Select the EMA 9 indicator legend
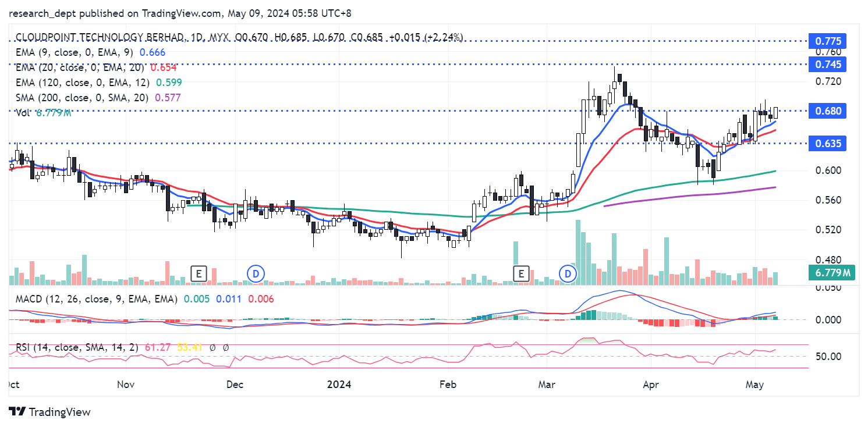868x427 pixels. pos(75,52)
